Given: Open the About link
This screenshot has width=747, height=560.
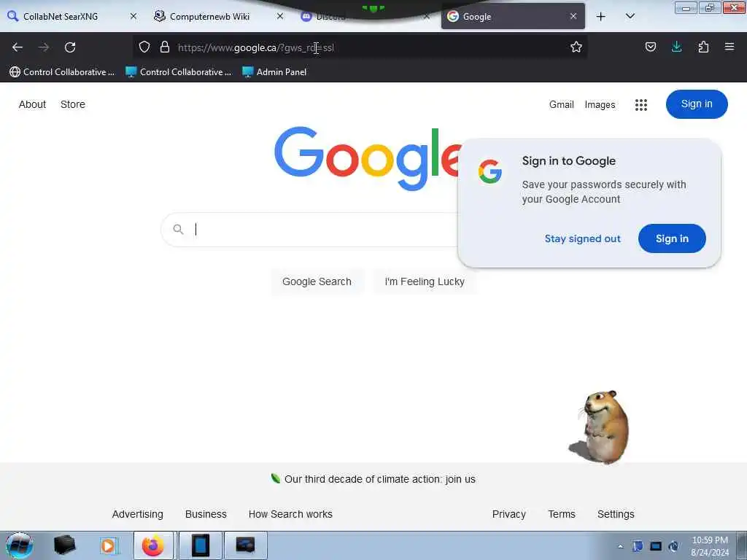Looking at the screenshot, I should tap(32, 104).
